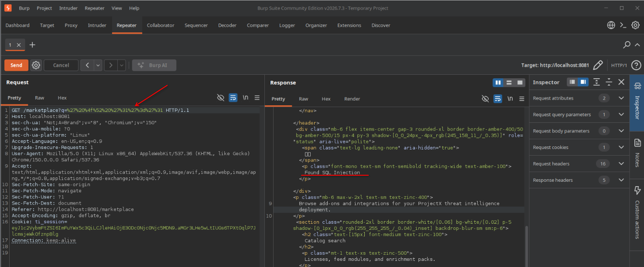Toggle non-printable characters in response pane
This screenshot has height=267, width=644.
pos(510,99)
